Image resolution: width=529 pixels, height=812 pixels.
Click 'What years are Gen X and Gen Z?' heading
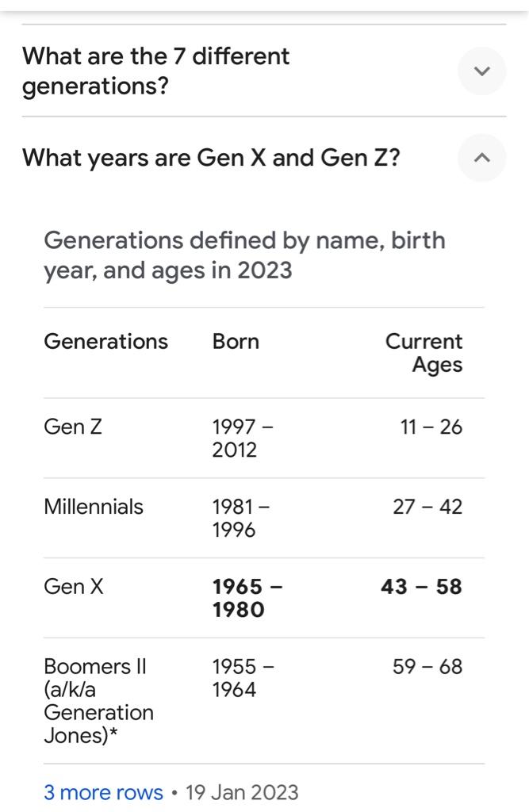click(212, 158)
